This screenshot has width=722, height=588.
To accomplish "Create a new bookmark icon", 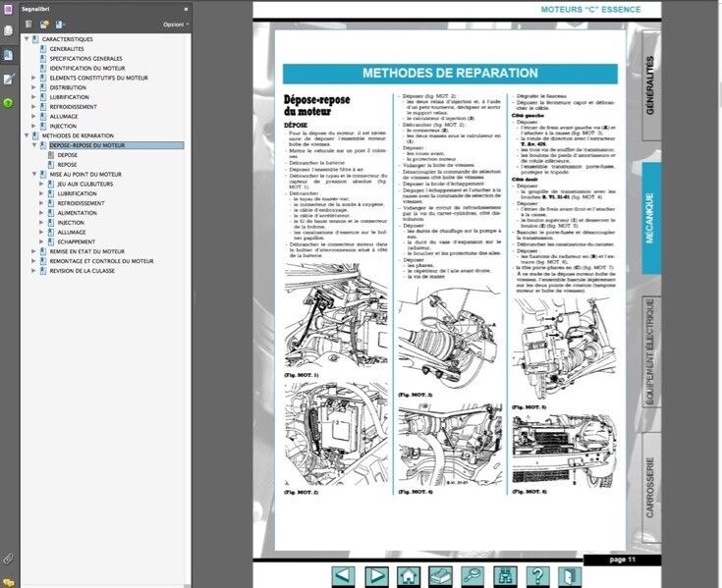I will (x=44, y=24).
